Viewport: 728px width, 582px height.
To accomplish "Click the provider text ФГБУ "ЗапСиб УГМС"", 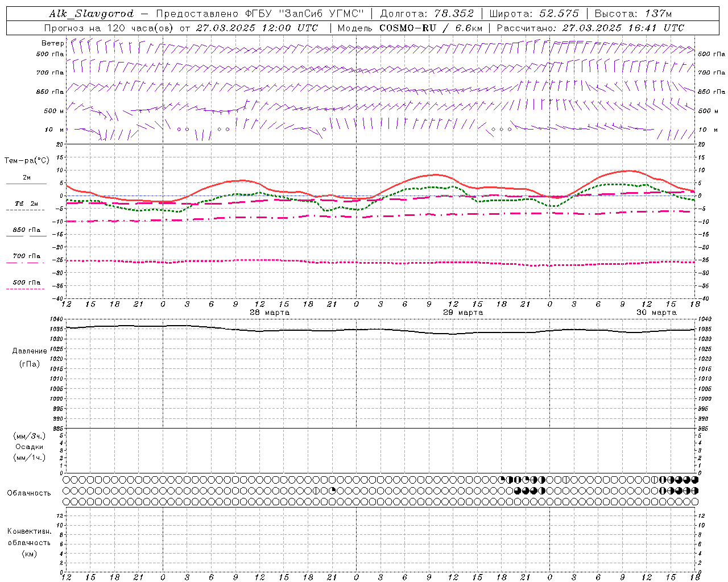I will (305, 14).
